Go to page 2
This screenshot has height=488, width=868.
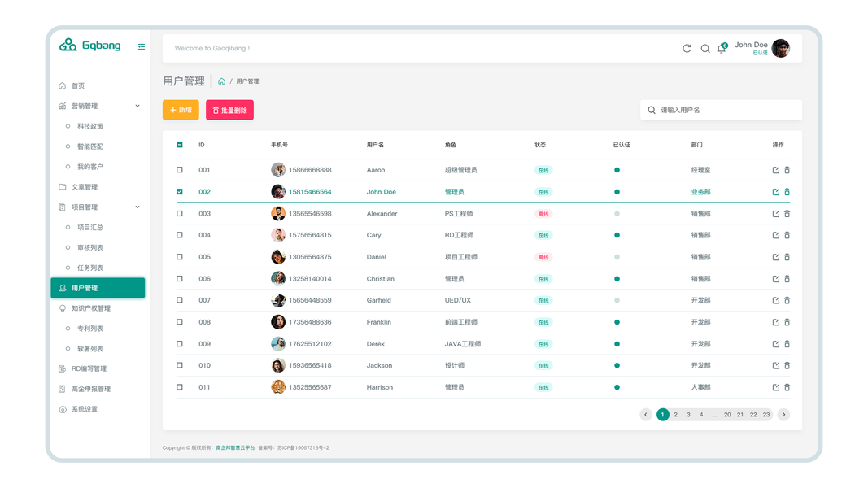[675, 415]
